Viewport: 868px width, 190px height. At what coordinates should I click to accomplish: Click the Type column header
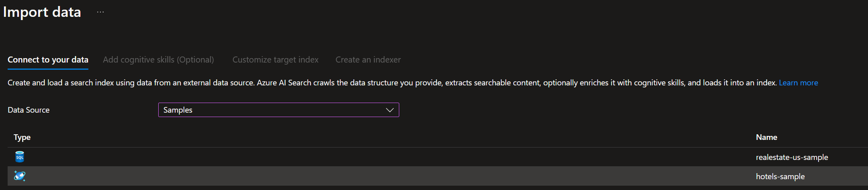[22, 137]
